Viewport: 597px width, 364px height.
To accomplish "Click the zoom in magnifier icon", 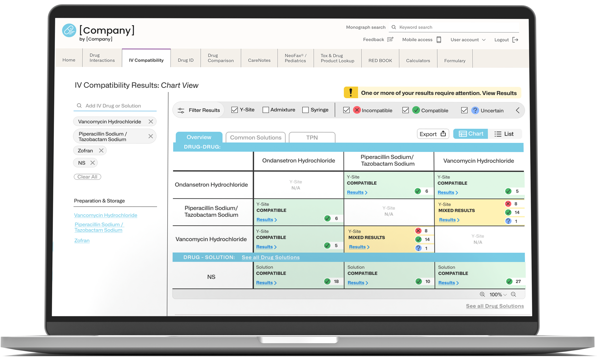I will 482,294.
